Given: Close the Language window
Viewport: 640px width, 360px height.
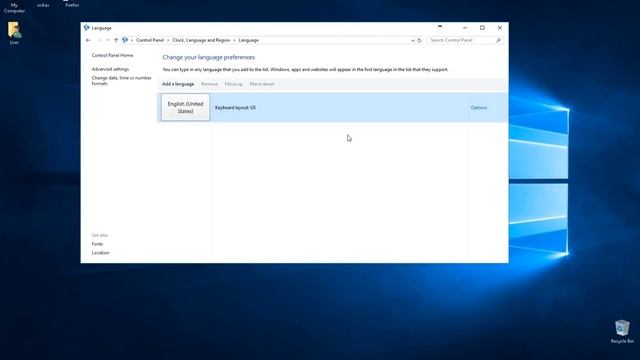Looking at the screenshot, I should pyautogui.click(x=500, y=28).
